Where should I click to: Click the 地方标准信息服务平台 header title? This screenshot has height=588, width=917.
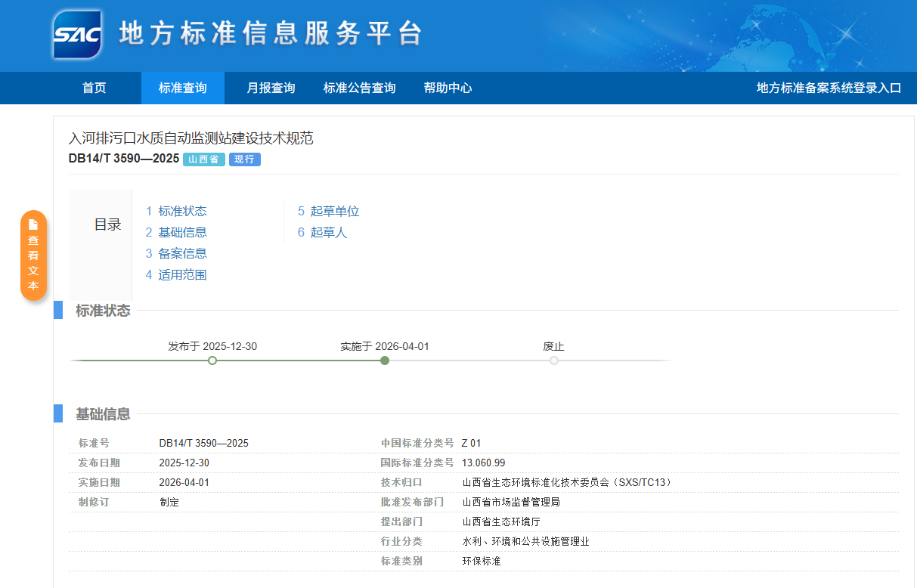click(x=270, y=34)
